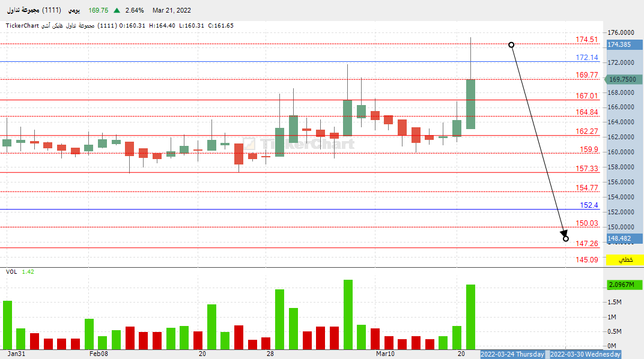Click the 169.7500 current price tag
Image resolution: width=644 pixels, height=359 pixels.
pos(622,79)
